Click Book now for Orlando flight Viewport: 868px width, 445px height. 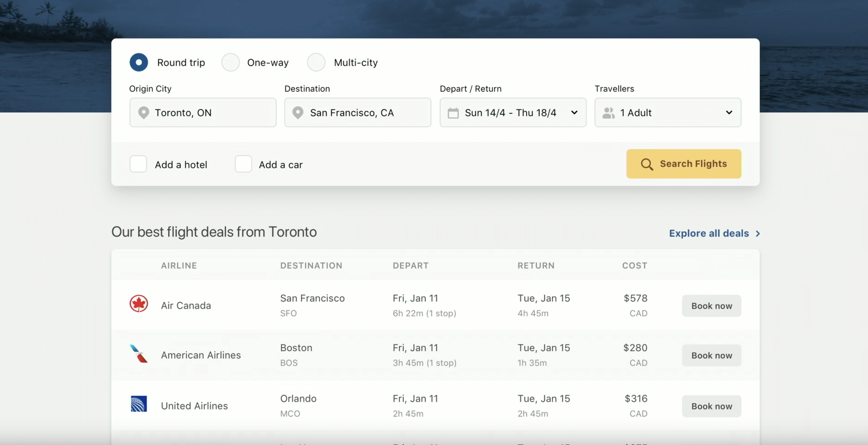point(711,406)
